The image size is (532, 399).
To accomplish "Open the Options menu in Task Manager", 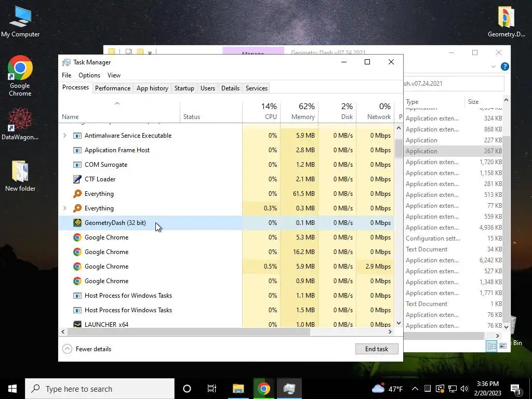I will tap(89, 75).
